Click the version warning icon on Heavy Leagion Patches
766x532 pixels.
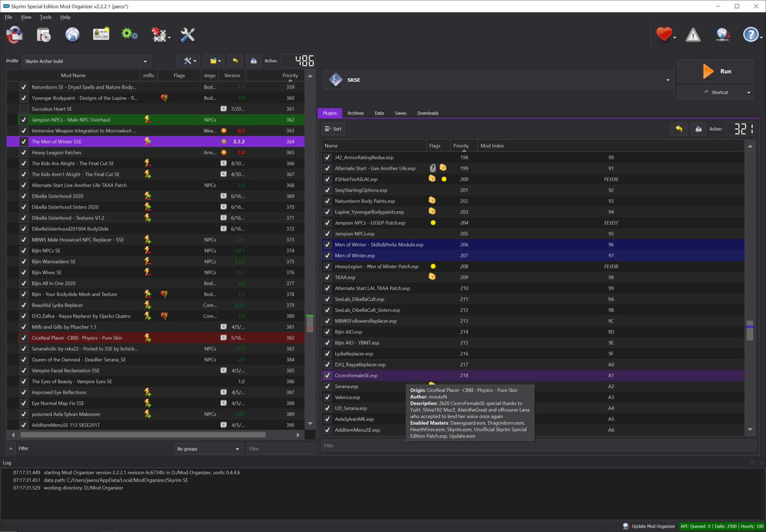click(224, 152)
